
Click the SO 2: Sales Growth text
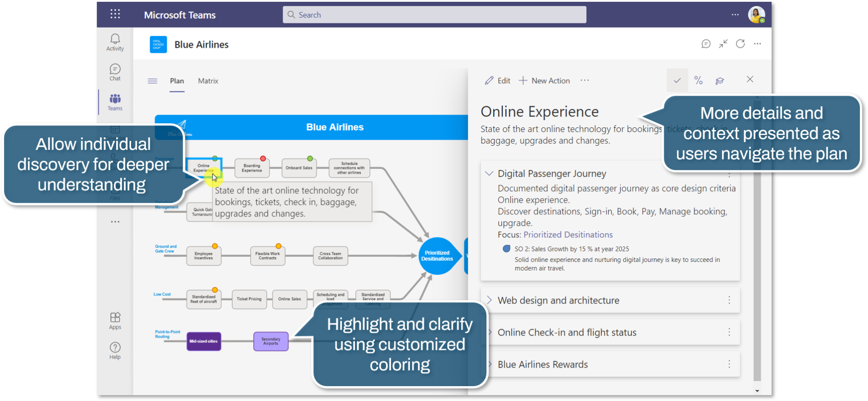pyautogui.click(x=572, y=249)
